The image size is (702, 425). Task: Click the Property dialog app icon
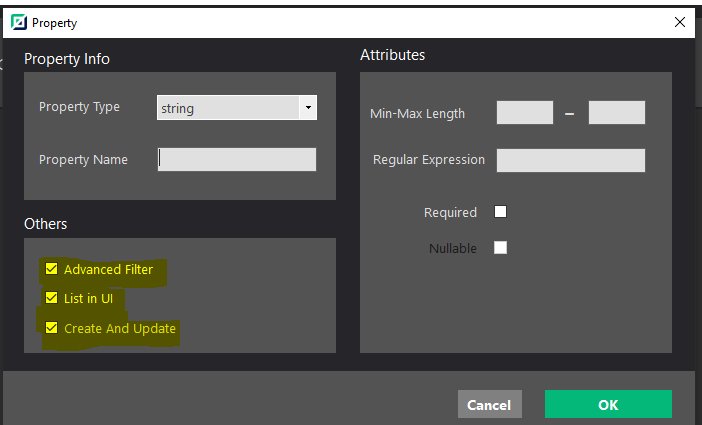coord(17,22)
